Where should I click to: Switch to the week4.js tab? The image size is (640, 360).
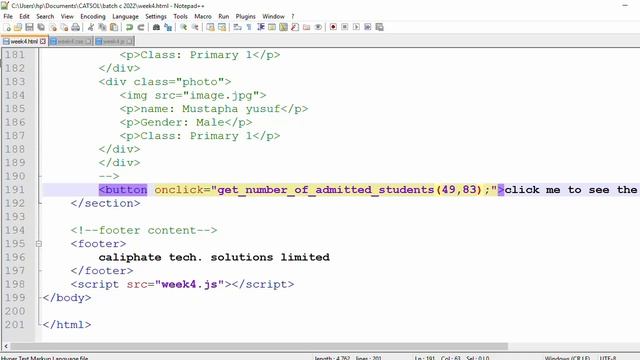[114, 41]
